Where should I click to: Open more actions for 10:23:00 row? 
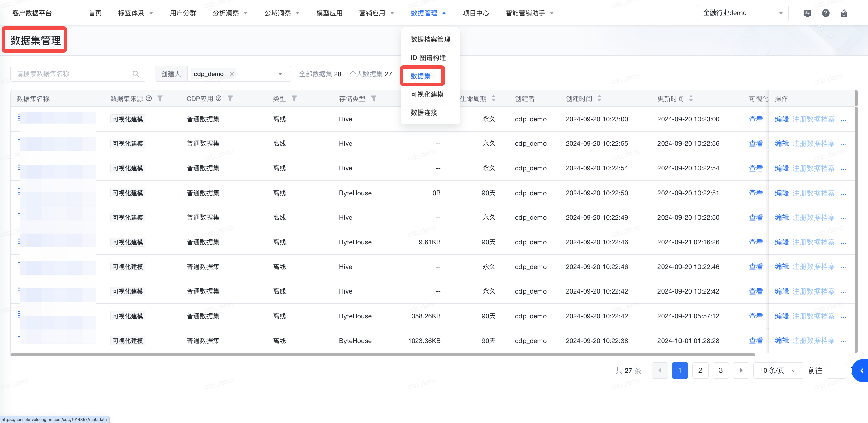pos(843,120)
